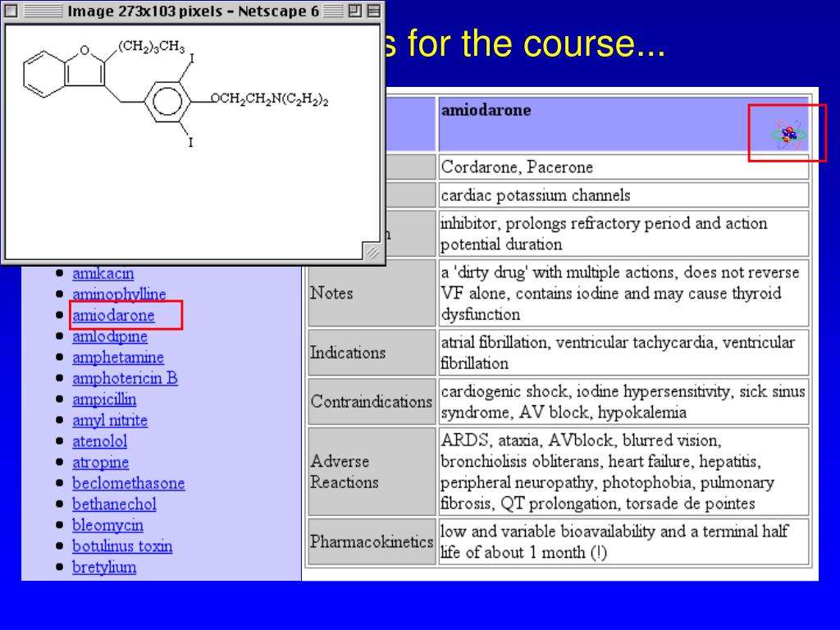This screenshot has width=840, height=630.
Task: Click the slide title 'for the course...'
Action: point(536,43)
